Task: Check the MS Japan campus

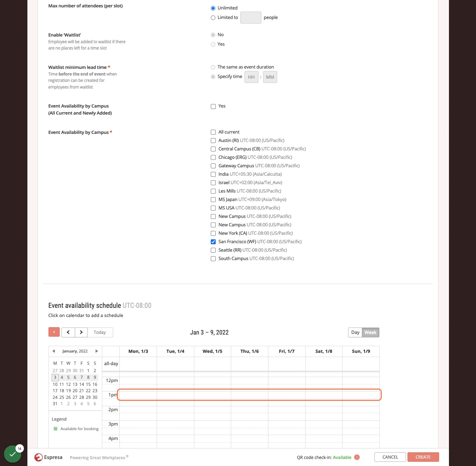Action: pyautogui.click(x=213, y=200)
